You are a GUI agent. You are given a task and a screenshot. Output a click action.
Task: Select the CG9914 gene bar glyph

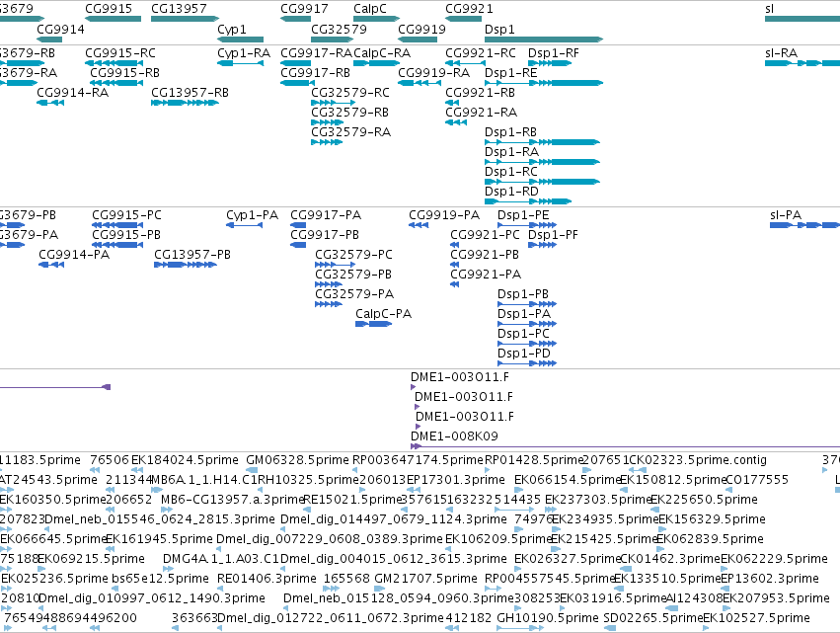[49, 40]
